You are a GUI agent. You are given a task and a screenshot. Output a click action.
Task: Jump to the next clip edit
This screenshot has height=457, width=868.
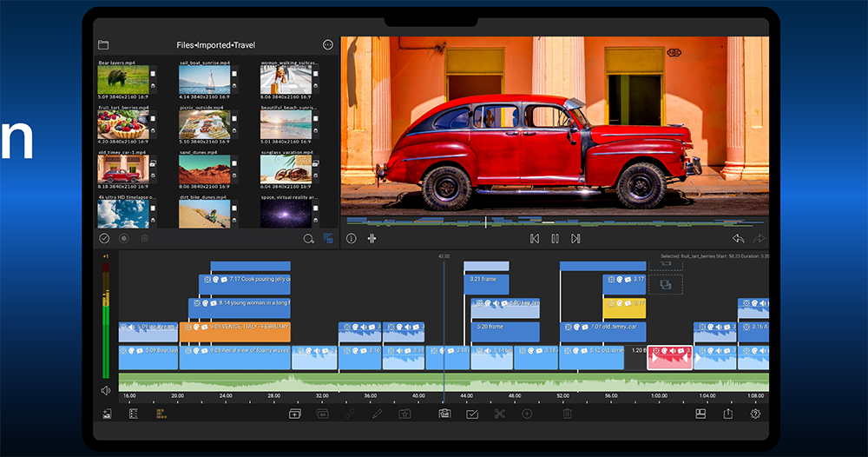(x=575, y=238)
